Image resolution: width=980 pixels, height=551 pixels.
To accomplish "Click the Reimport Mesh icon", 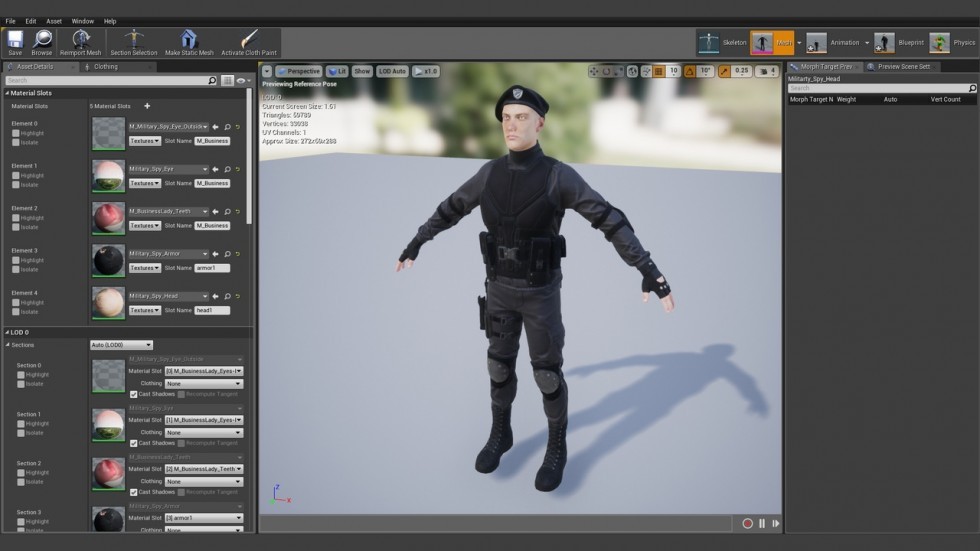I will click(x=80, y=40).
